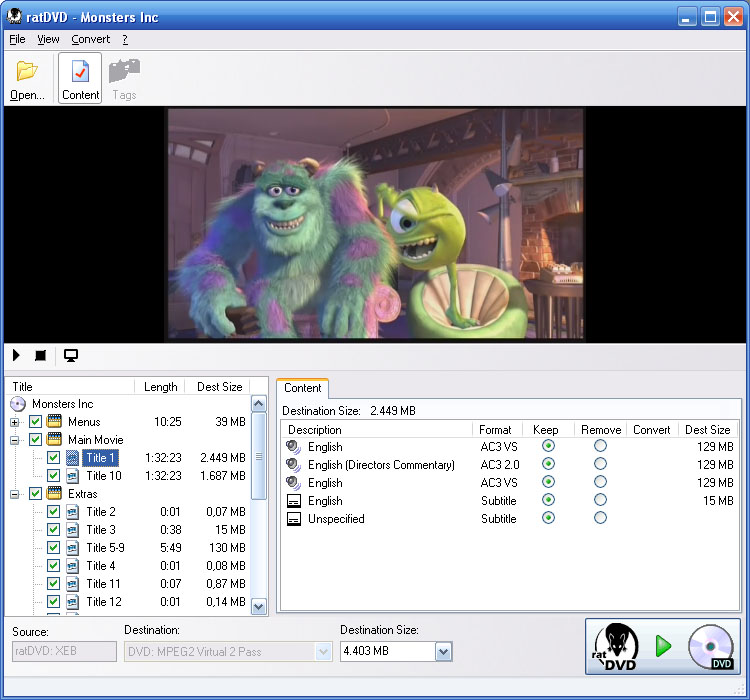Viewport: 750px width, 700px height.
Task: Expand the Menus tree node
Action: click(x=15, y=422)
